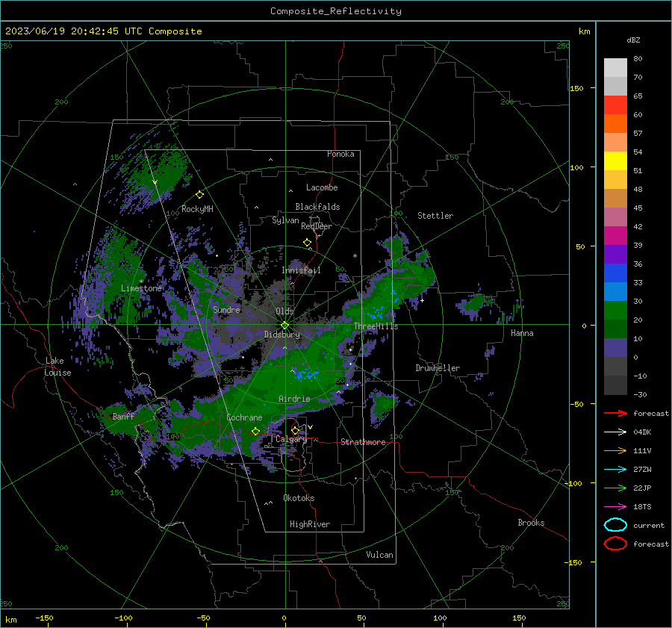Pick the magenta 42–39 dBZ color swatch
The width and height of the screenshot is (672, 628).
pos(615,236)
